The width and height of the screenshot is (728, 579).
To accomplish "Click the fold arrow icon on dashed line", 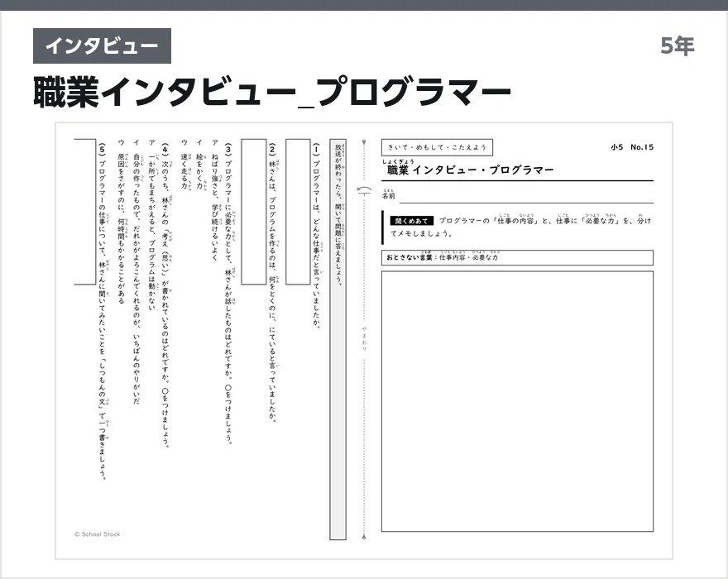I will click(x=365, y=190).
